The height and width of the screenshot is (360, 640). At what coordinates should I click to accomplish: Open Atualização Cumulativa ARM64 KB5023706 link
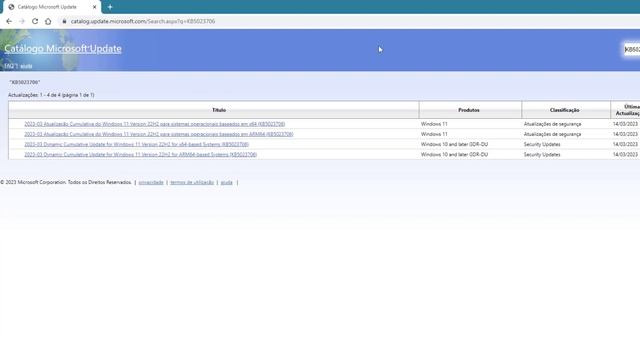pyautogui.click(x=159, y=134)
